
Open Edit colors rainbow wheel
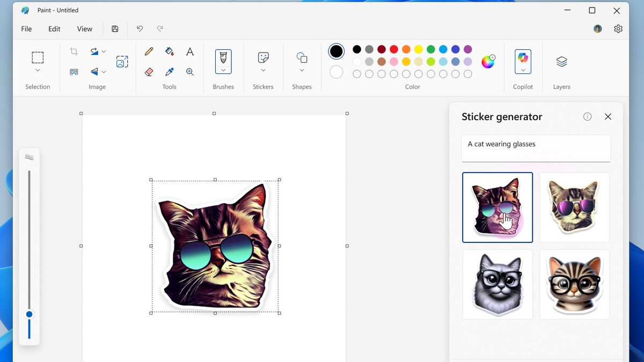tap(488, 62)
